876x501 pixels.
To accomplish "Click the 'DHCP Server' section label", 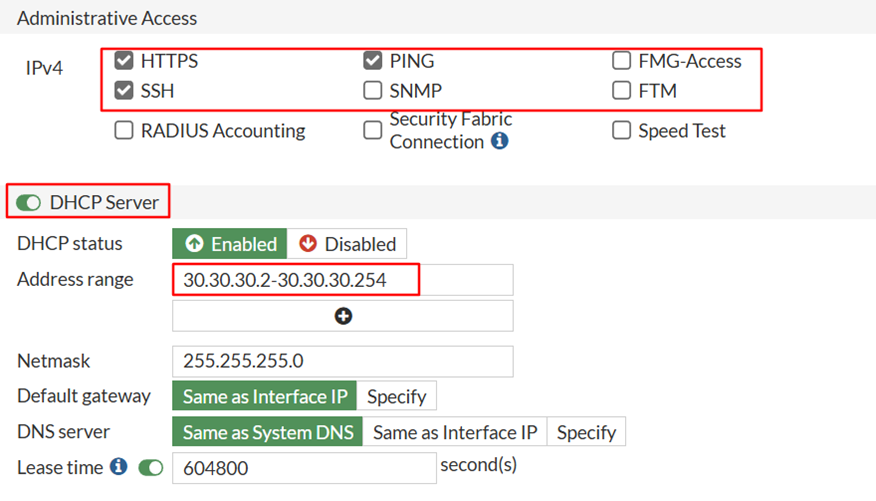I will (x=104, y=202).
